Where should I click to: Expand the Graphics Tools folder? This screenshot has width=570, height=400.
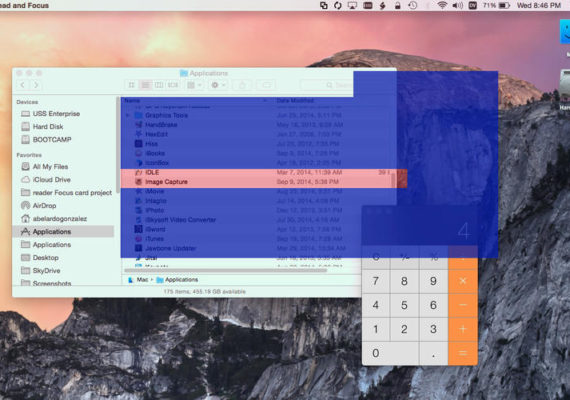(x=128, y=115)
